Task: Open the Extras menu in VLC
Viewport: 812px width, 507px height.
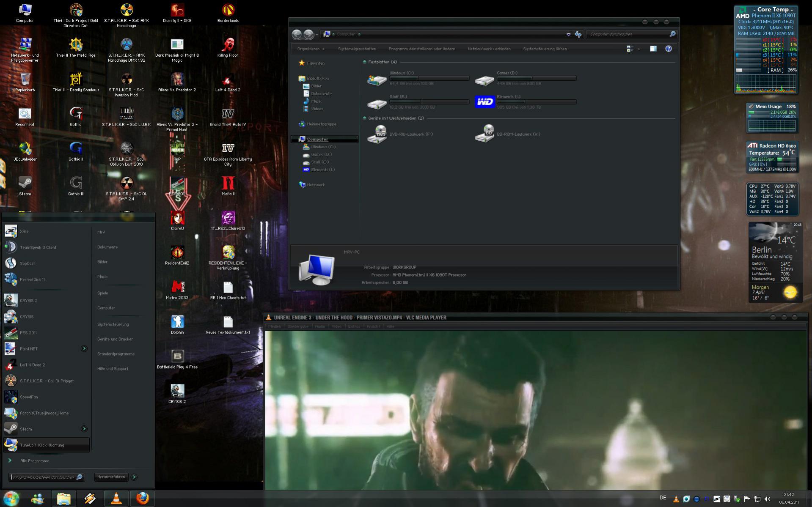Action: (x=354, y=326)
